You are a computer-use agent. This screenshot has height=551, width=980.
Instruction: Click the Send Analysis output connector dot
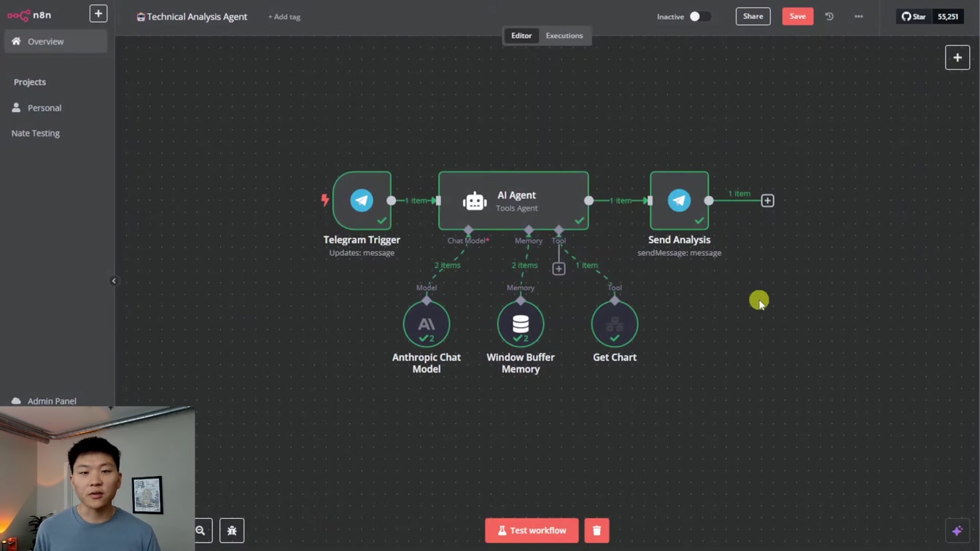coord(709,200)
